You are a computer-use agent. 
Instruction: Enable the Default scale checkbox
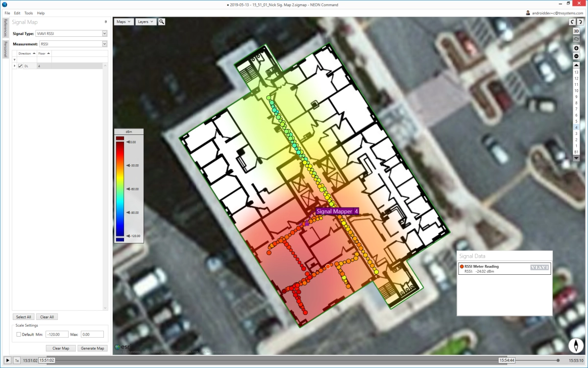click(19, 334)
